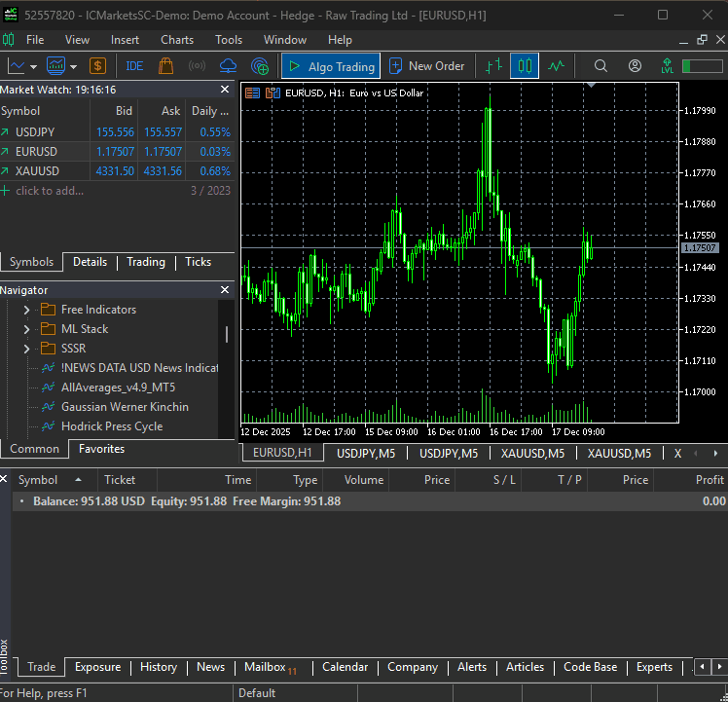Open the user account profile icon
Screen dimensions: 728x702
(635, 66)
